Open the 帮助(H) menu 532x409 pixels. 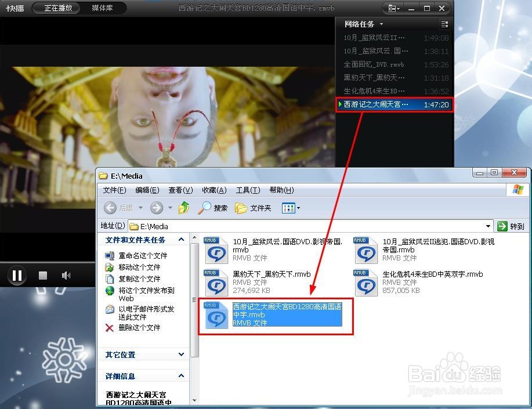pyautogui.click(x=281, y=190)
